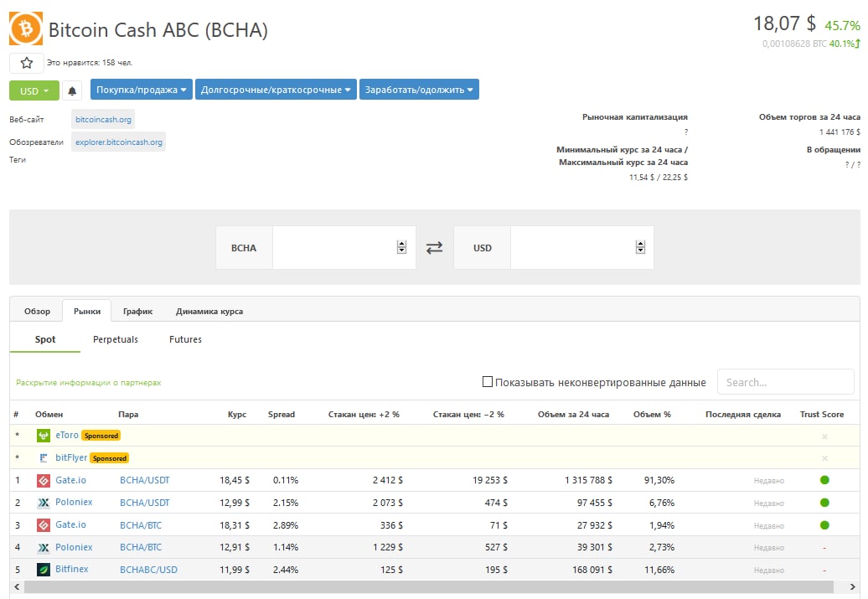868x599 pixels.
Task: Open the bitcoincash.org website link
Action: [x=104, y=120]
